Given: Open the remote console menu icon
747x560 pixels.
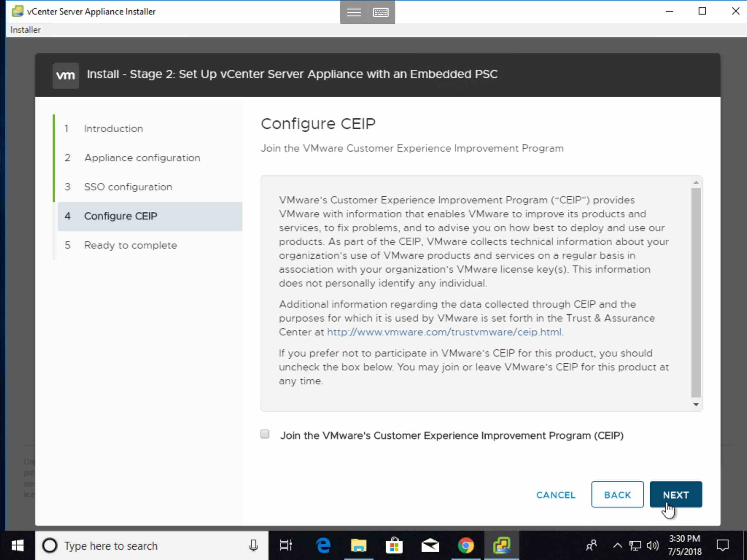Looking at the screenshot, I should [354, 13].
